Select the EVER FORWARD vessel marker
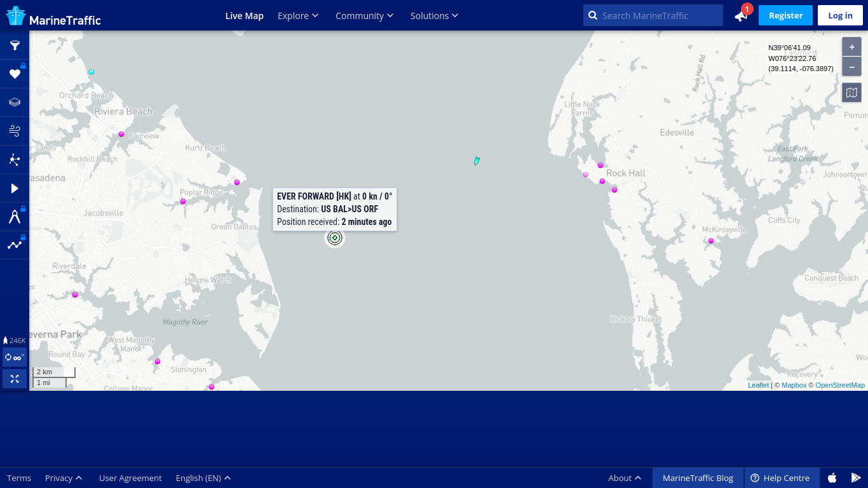 (335, 238)
